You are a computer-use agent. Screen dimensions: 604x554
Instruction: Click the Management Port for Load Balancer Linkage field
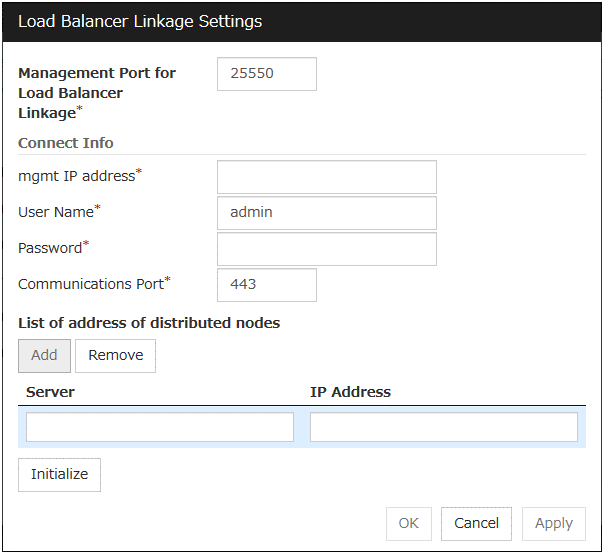[x=266, y=74]
